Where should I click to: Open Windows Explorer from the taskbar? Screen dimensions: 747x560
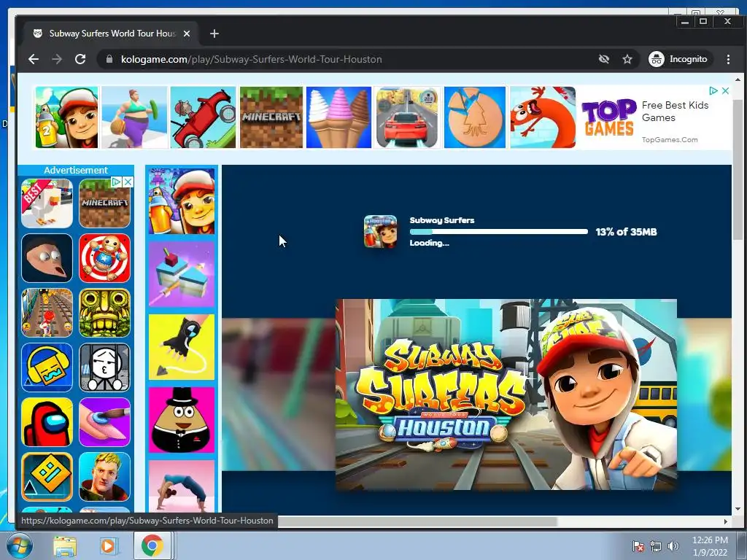(x=65, y=546)
